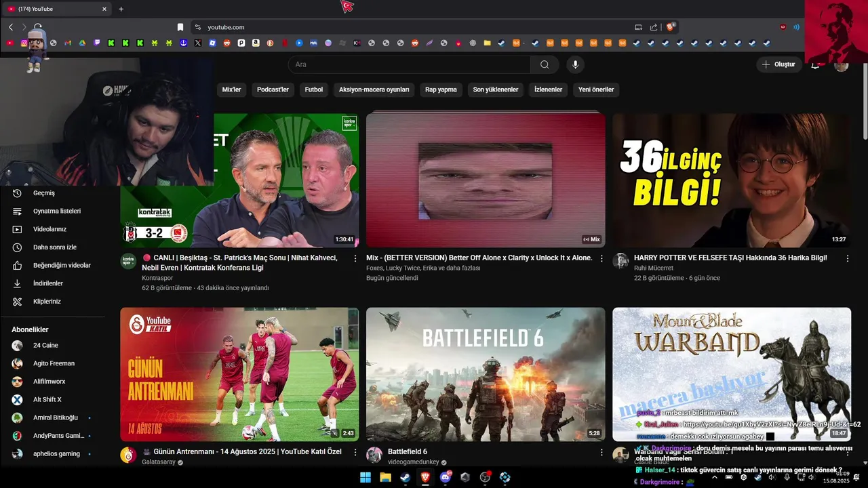Open File Explorer from the taskbar
Viewport: 868px width, 488px height.
coord(385,477)
